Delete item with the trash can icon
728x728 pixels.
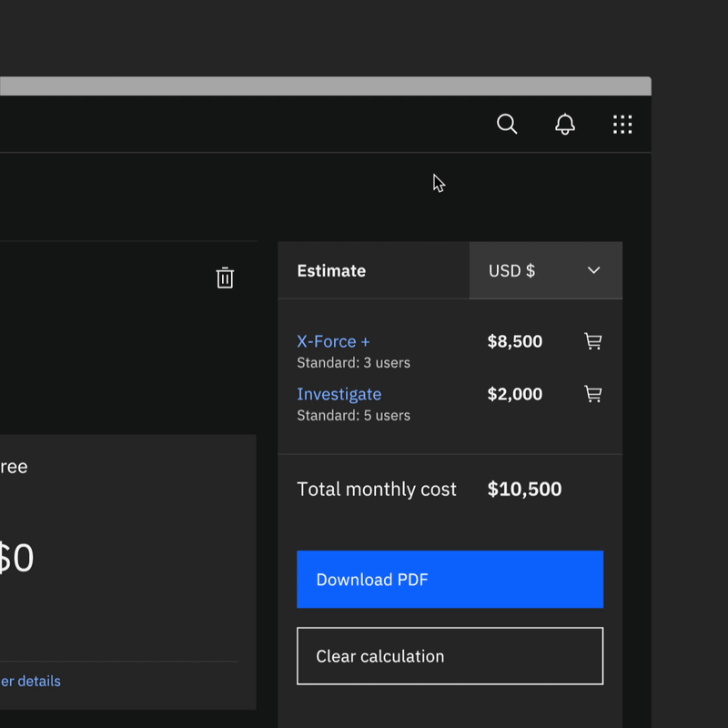pos(225,278)
